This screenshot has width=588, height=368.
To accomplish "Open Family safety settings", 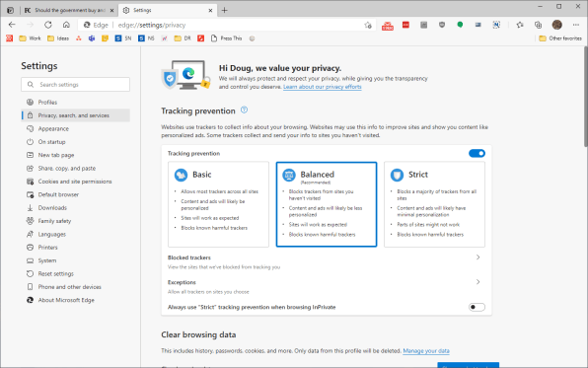I will point(54,221).
